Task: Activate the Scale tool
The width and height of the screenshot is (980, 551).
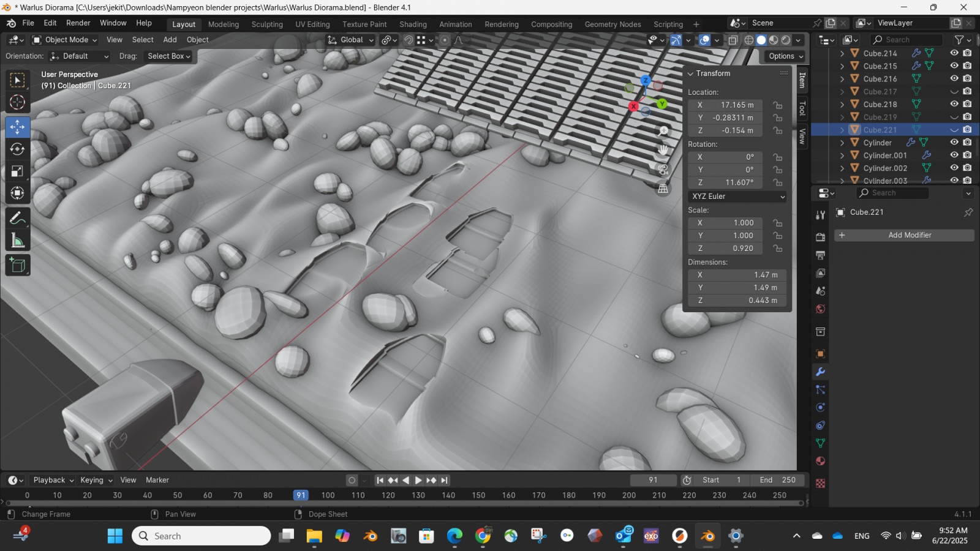Action: [17, 171]
